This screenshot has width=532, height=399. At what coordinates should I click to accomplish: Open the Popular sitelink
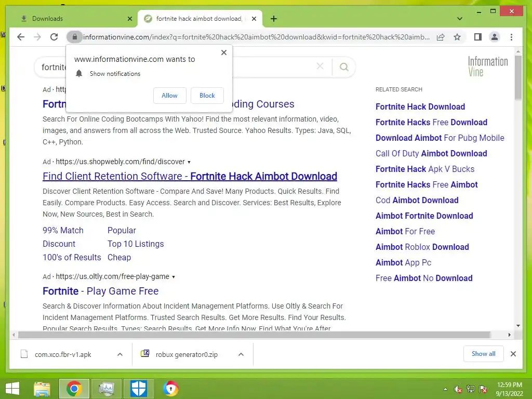click(x=122, y=230)
